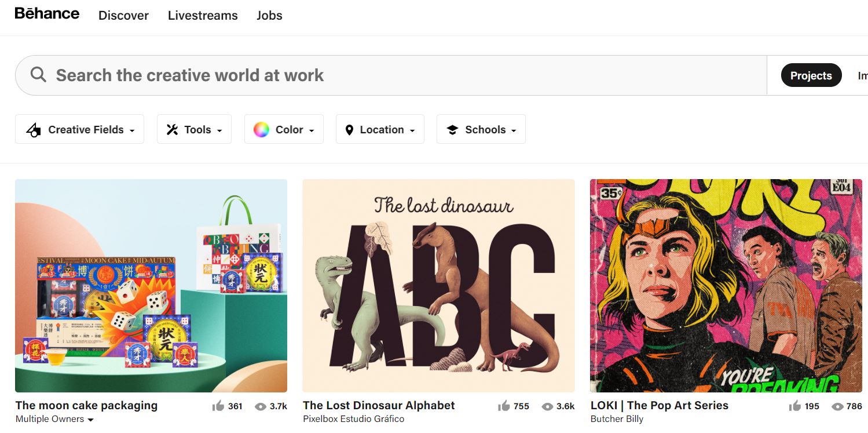This screenshot has height=433, width=868.
Task: Open the Tools filter dropdown
Action: tap(194, 129)
